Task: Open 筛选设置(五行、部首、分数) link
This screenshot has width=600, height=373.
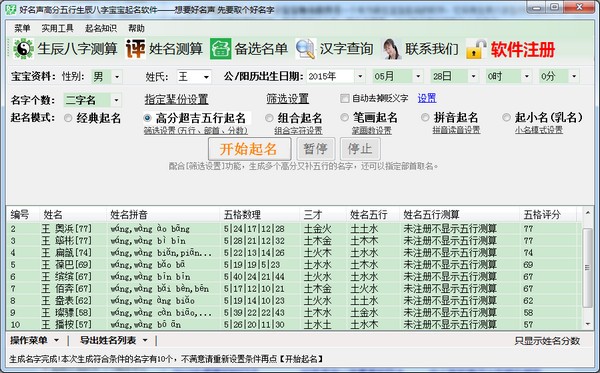Action: tap(196, 130)
